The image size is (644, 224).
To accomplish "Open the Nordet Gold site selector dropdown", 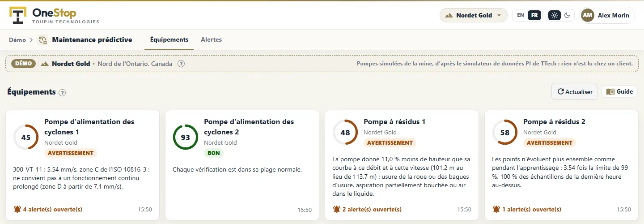I will point(474,15).
